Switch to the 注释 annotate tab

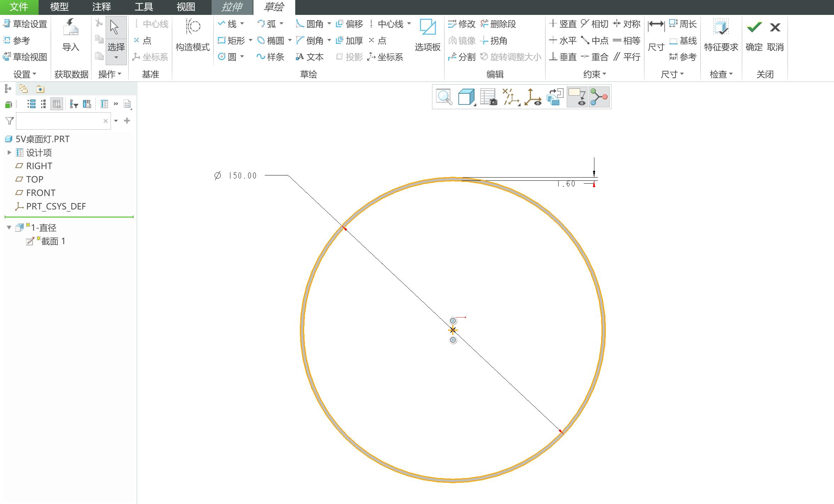pyautogui.click(x=101, y=7)
